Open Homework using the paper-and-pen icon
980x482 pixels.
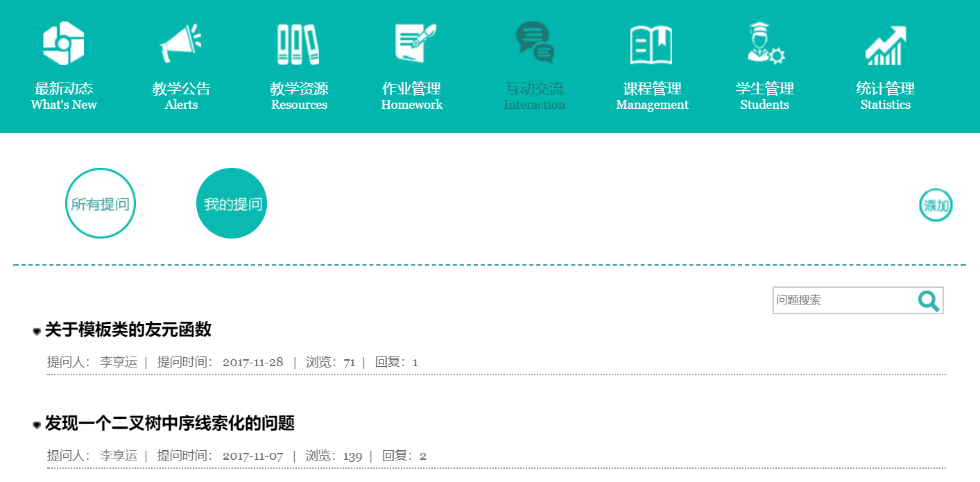tap(415, 43)
